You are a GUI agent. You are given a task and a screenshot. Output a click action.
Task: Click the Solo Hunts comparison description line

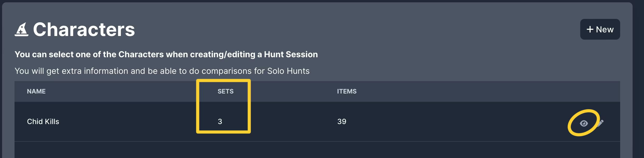click(162, 71)
